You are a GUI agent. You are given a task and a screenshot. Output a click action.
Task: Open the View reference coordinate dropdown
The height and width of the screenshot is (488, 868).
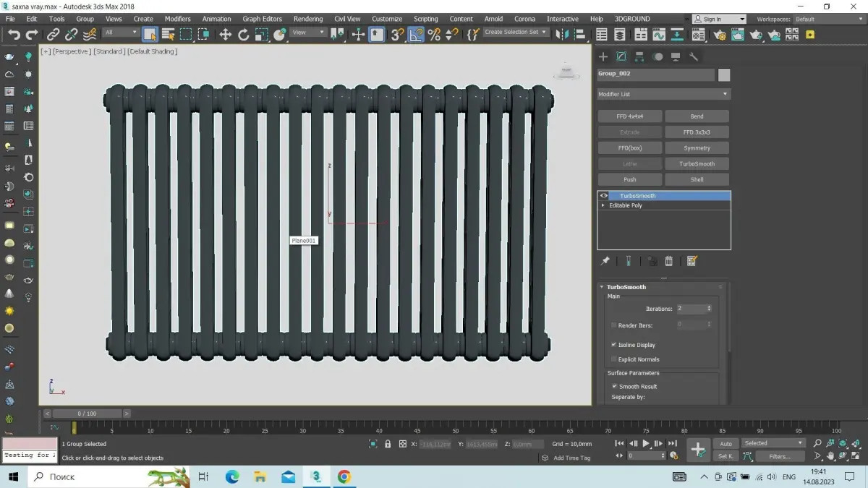coord(308,33)
